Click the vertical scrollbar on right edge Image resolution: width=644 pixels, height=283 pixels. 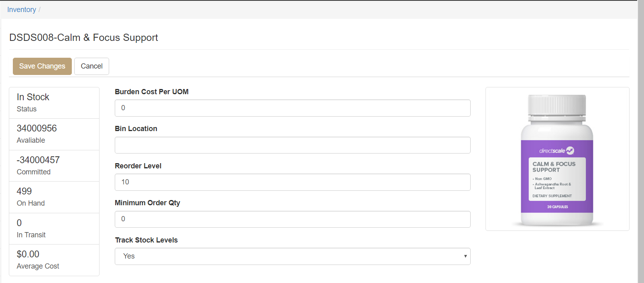click(x=641, y=141)
